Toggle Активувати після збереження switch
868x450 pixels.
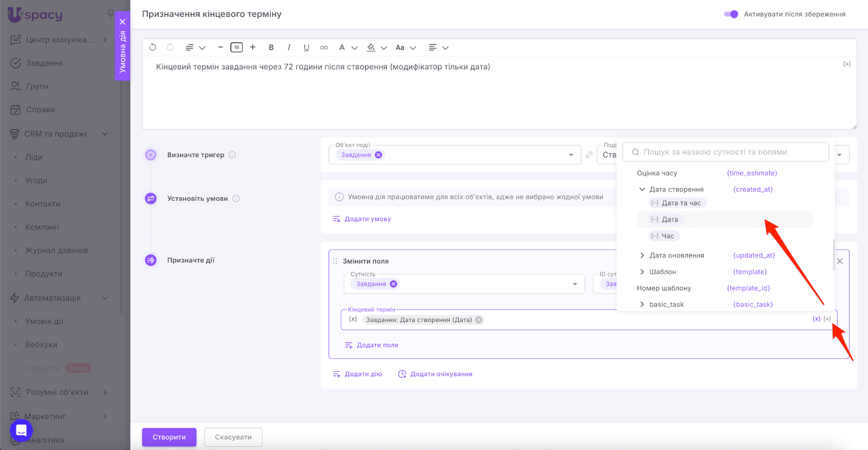731,14
